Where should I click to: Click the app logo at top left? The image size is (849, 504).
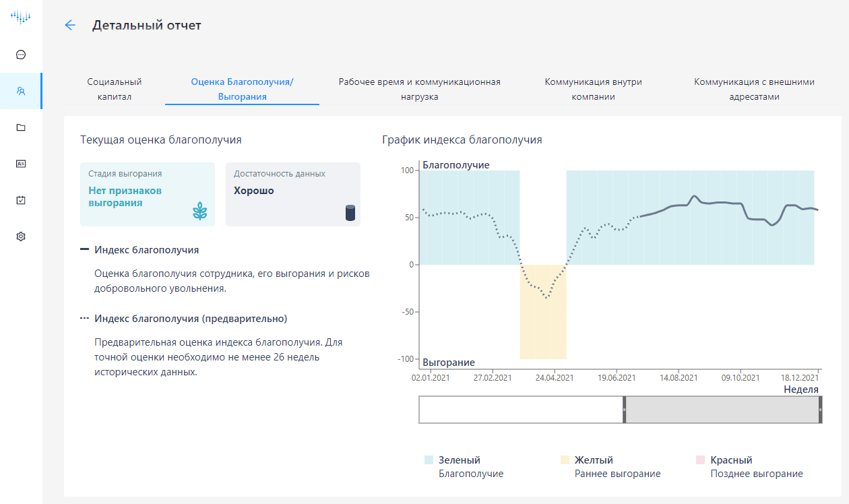(x=21, y=17)
